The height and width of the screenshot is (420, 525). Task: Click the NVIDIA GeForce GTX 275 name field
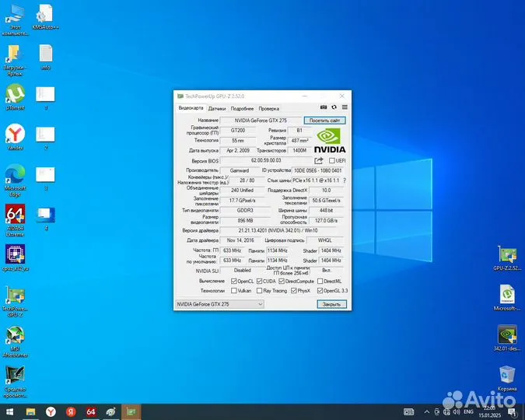(x=261, y=121)
